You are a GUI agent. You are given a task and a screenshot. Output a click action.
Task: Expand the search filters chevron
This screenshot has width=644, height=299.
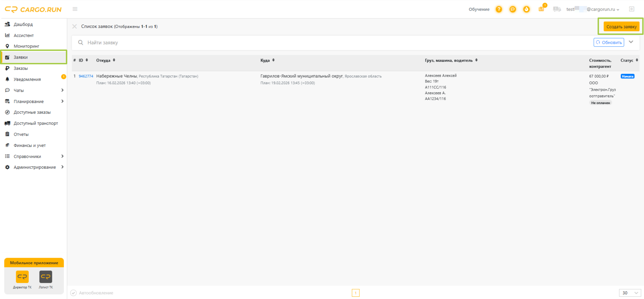click(x=631, y=42)
